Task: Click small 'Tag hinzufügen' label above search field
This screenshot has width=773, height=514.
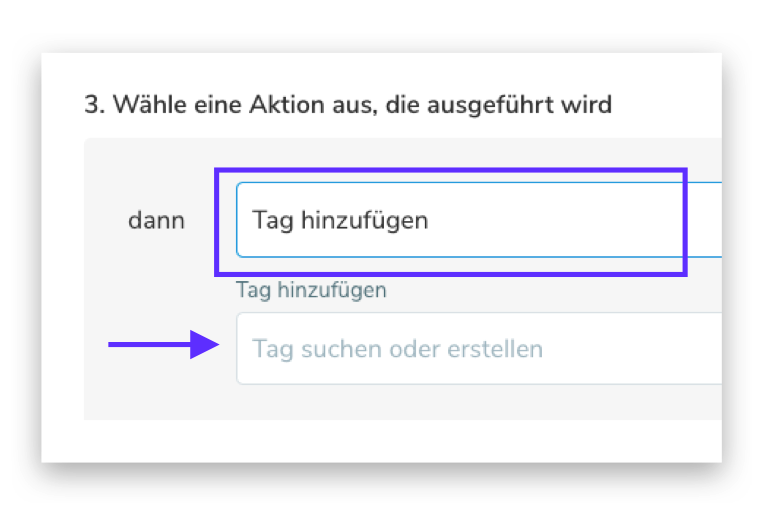Action: (311, 291)
